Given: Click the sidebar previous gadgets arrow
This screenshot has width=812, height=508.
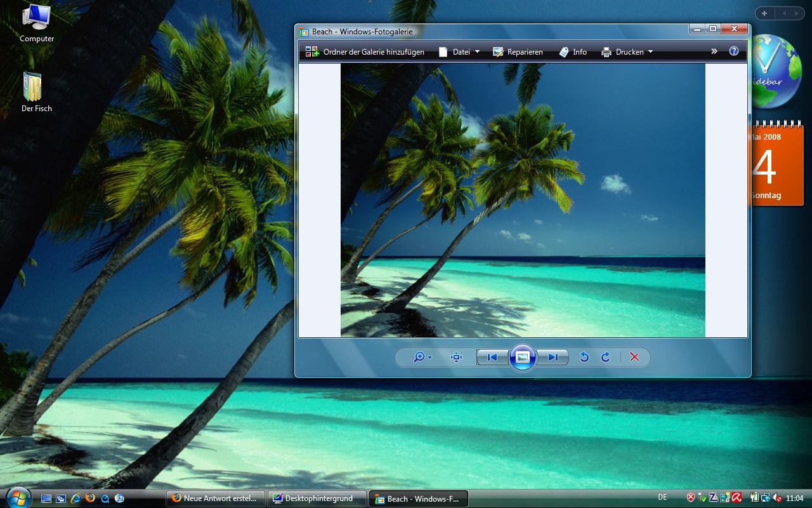Looking at the screenshot, I should pos(784,13).
